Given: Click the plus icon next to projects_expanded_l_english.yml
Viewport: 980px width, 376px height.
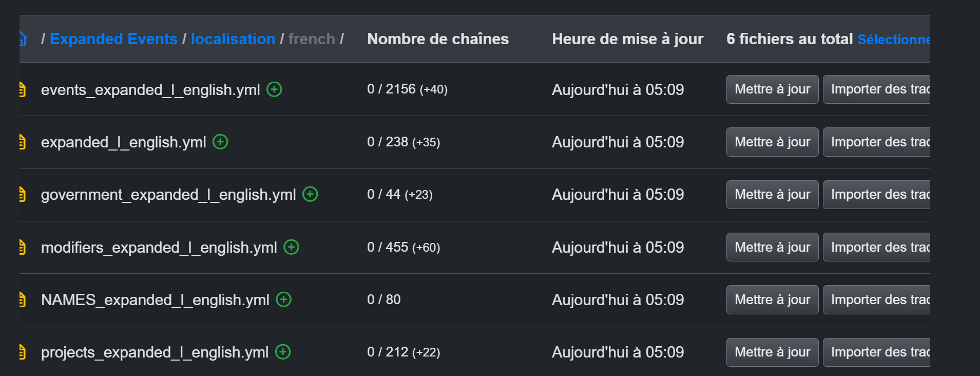Looking at the screenshot, I should point(283,352).
